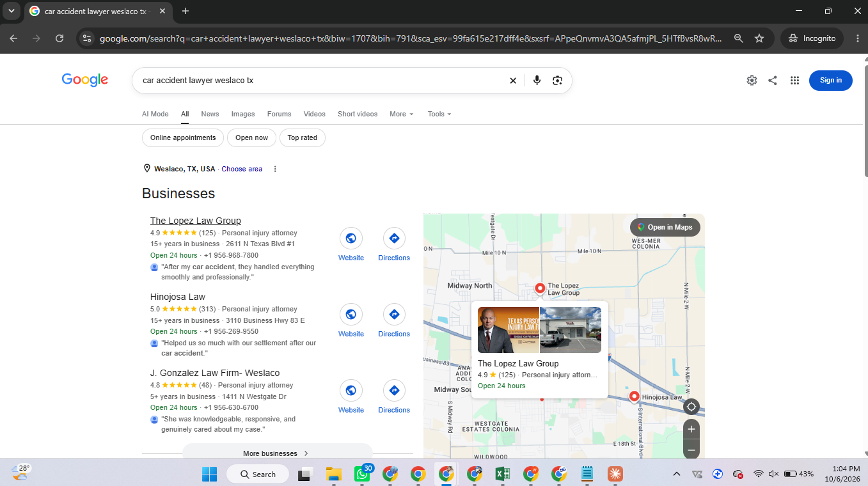Bookmark this page with the star icon
The height and width of the screenshot is (486, 868).
[x=759, y=38]
